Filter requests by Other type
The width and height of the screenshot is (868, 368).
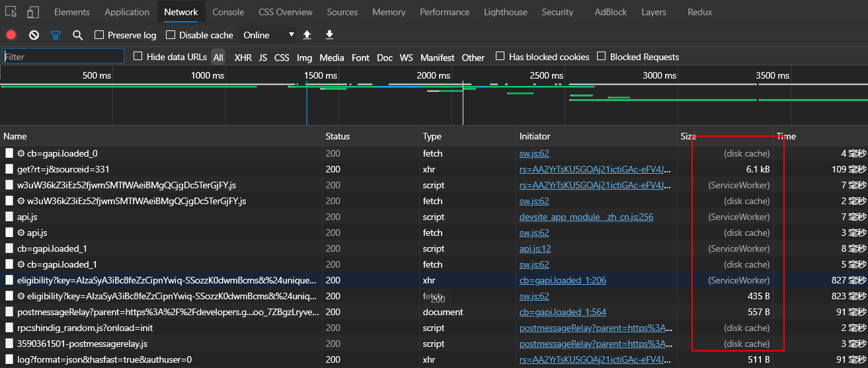click(x=473, y=57)
